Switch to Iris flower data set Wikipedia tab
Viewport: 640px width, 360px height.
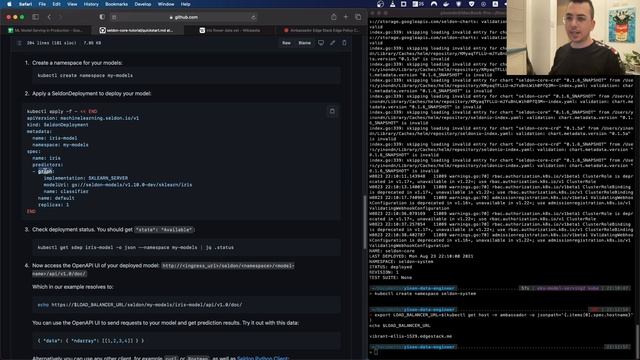pyautogui.click(x=230, y=30)
